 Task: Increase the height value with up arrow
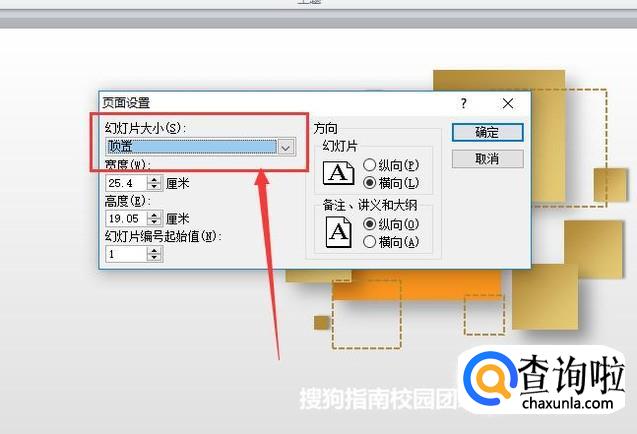pos(154,215)
